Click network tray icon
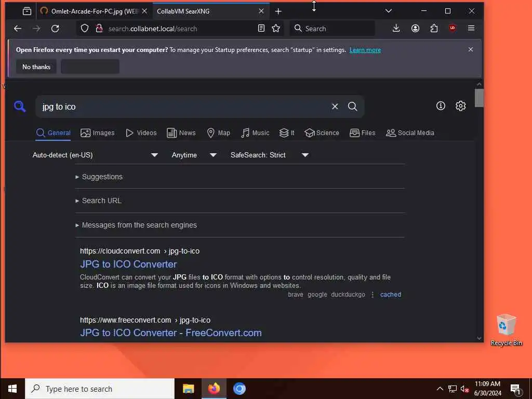532x399 pixels. [x=453, y=389]
